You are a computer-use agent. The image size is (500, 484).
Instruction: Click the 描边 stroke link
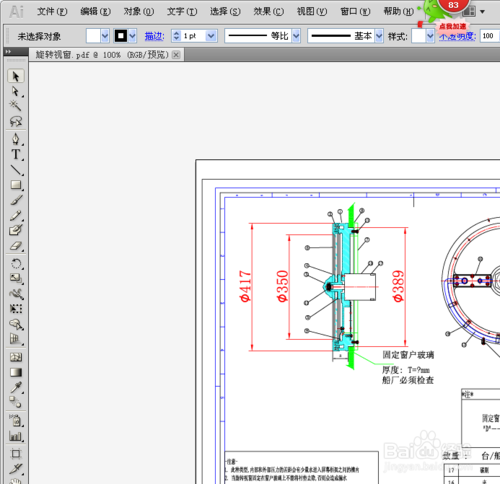click(155, 36)
